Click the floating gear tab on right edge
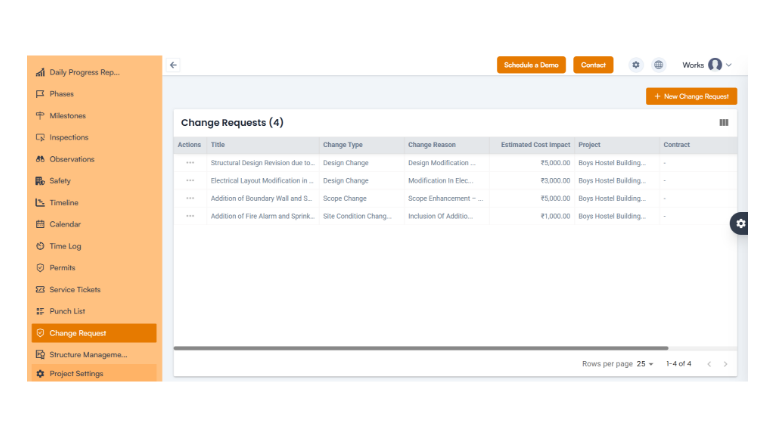The image size is (775, 436). (x=740, y=224)
